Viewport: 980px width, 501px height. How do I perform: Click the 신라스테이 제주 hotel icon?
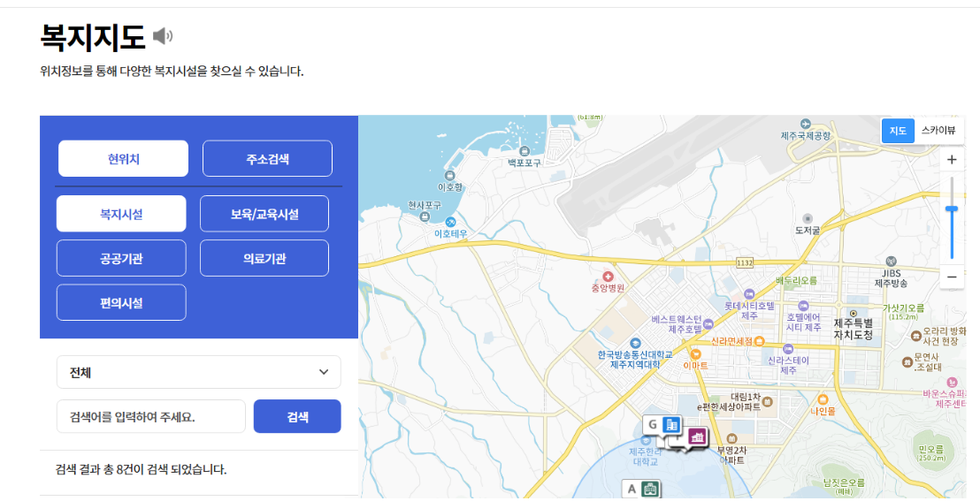pos(788,349)
